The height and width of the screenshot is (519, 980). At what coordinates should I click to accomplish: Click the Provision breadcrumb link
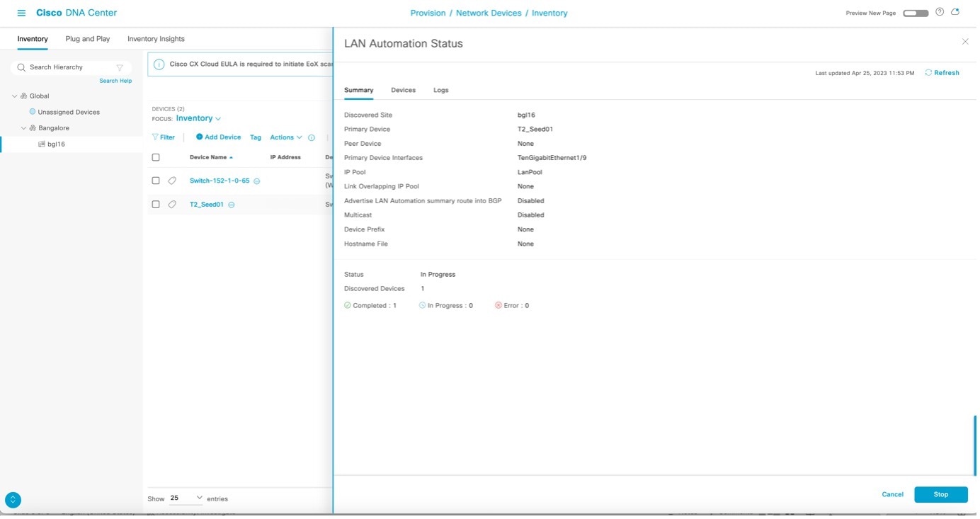(428, 13)
